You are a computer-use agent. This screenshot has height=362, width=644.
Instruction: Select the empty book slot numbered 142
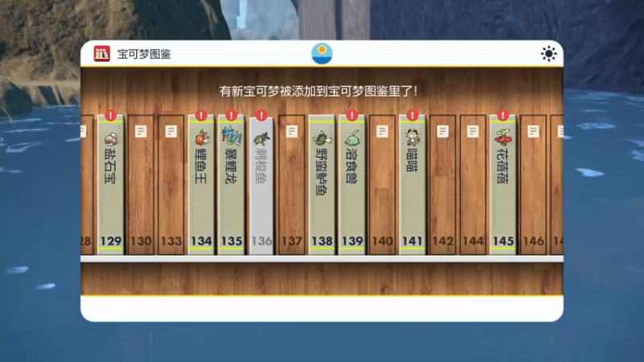point(443,185)
